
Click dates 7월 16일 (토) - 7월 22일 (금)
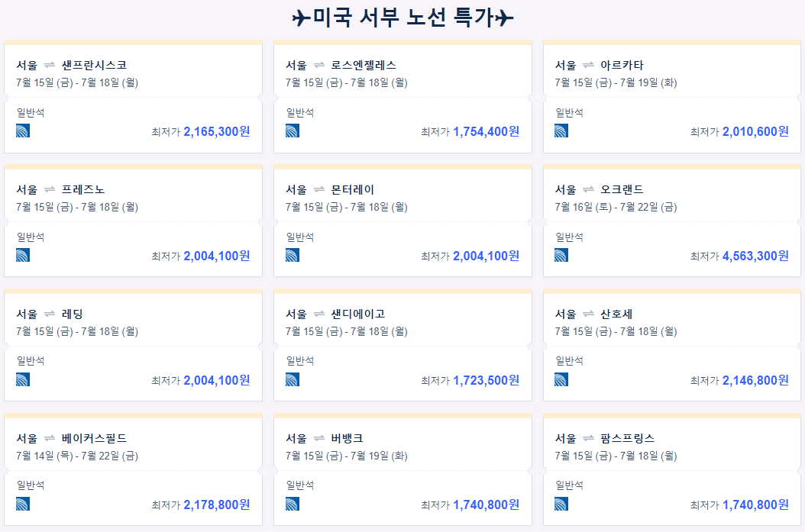[x=616, y=208]
